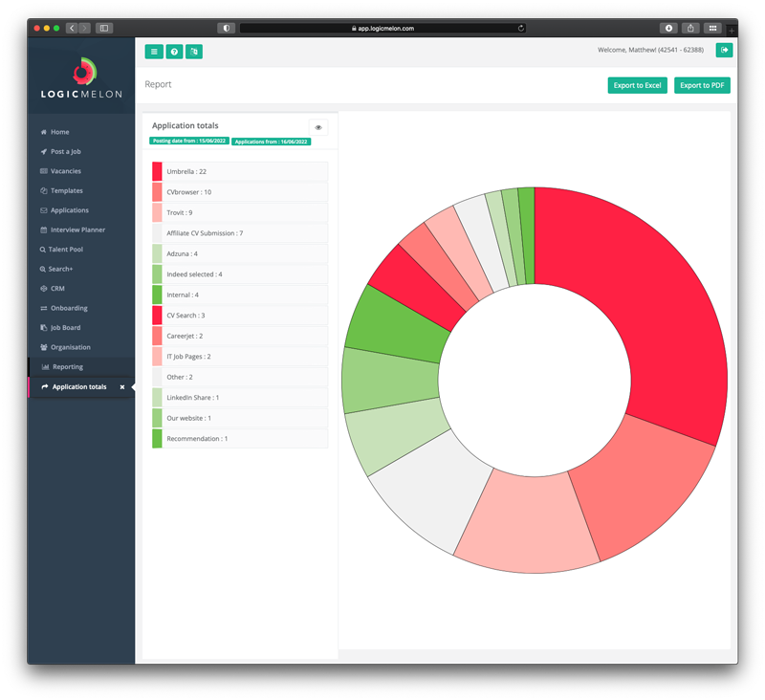This screenshot has width=765, height=700.
Task: Open the browser downloads icon
Action: pos(668,29)
